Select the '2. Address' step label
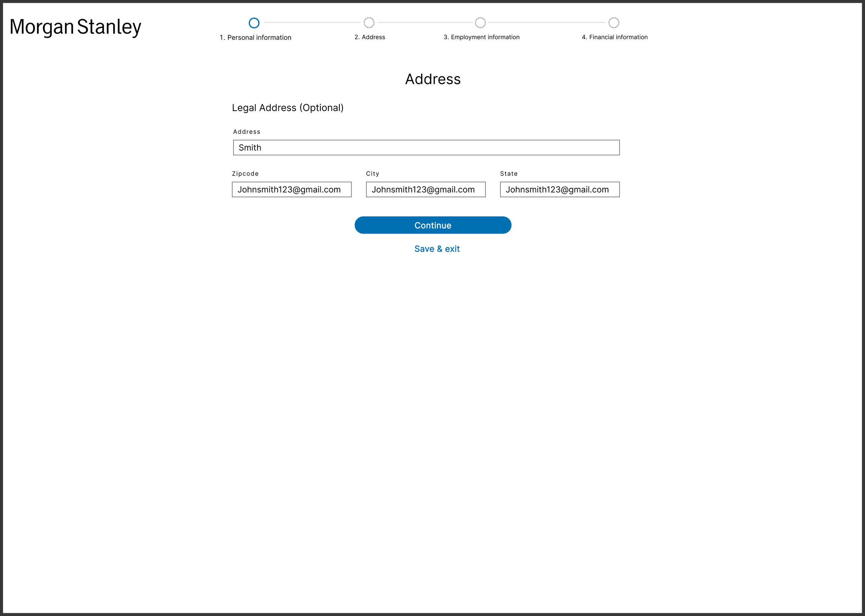 point(370,37)
